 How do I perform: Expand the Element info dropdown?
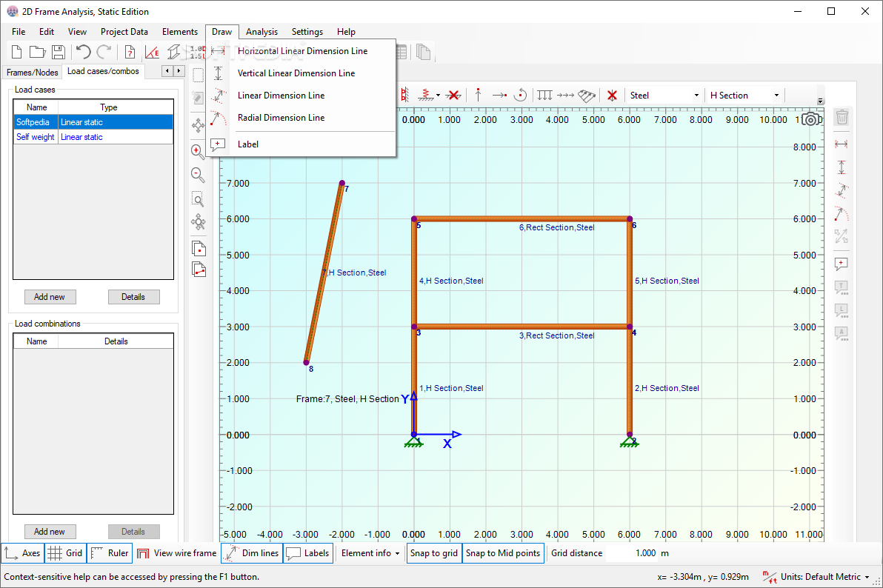[x=370, y=553]
